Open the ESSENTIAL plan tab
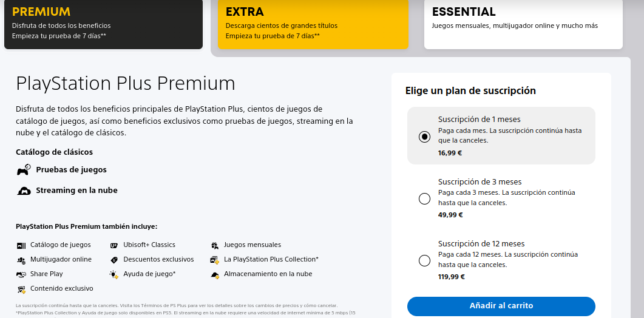Image resolution: width=644 pixels, height=318 pixels. pyautogui.click(x=523, y=24)
